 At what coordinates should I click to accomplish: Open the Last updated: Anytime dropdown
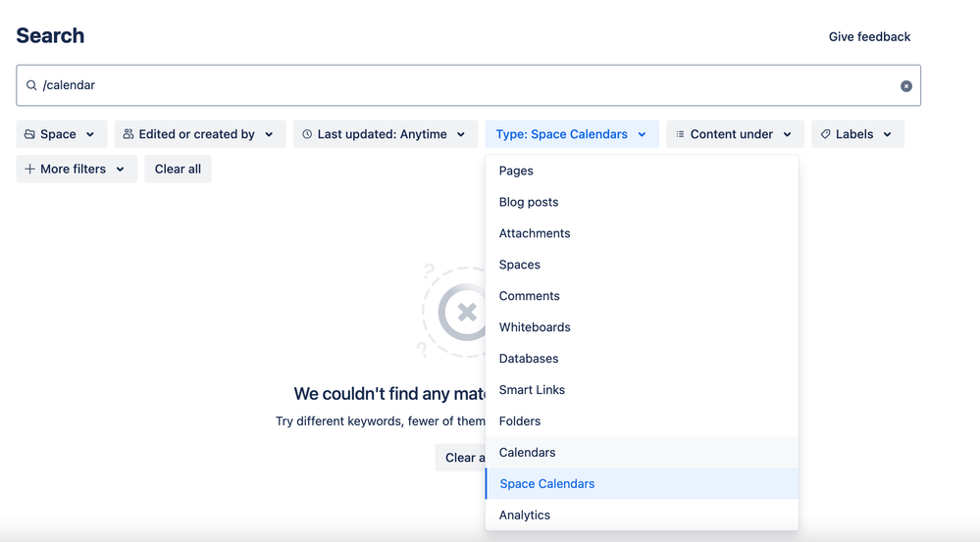386,134
